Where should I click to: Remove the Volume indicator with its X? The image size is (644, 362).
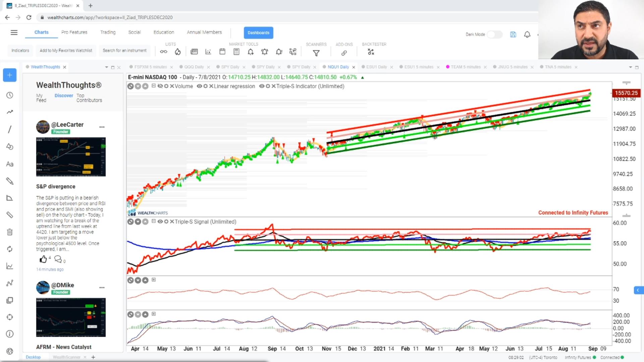point(172,86)
